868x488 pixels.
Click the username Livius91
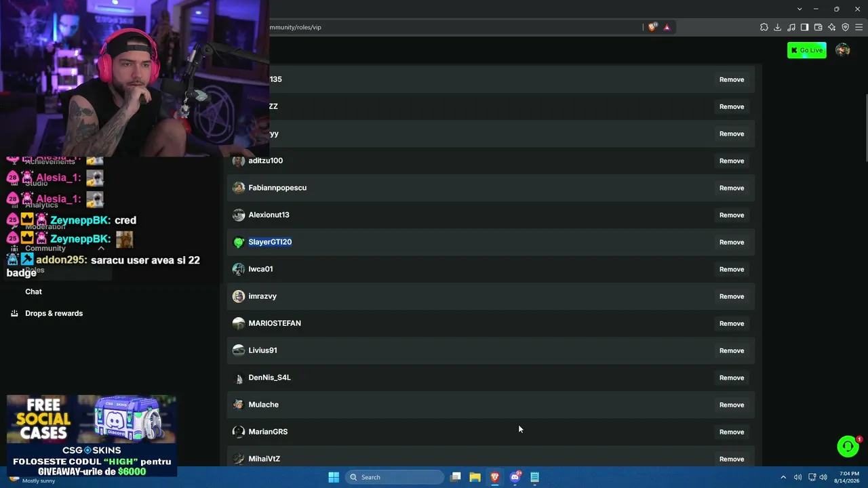pos(263,350)
